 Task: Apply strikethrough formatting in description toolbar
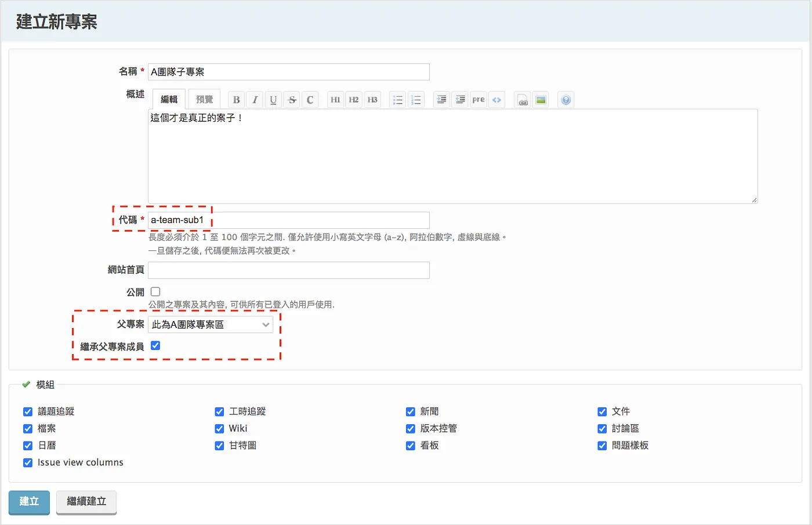click(292, 100)
